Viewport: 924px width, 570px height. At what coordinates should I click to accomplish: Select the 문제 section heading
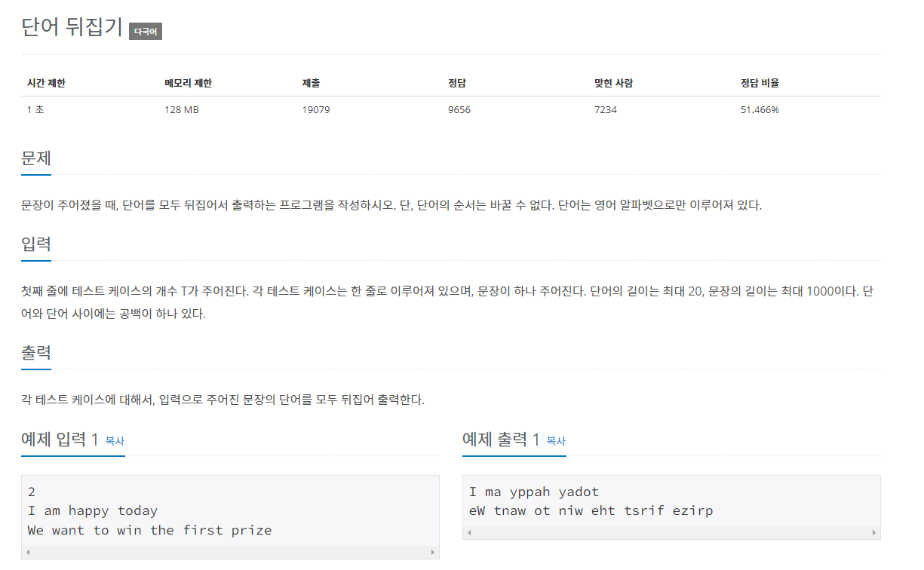tap(36, 159)
